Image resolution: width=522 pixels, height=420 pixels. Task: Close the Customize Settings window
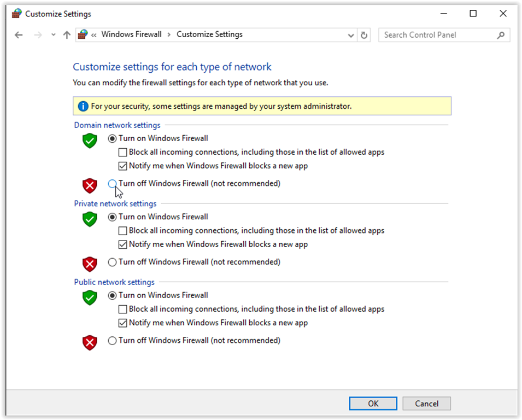[x=503, y=14]
